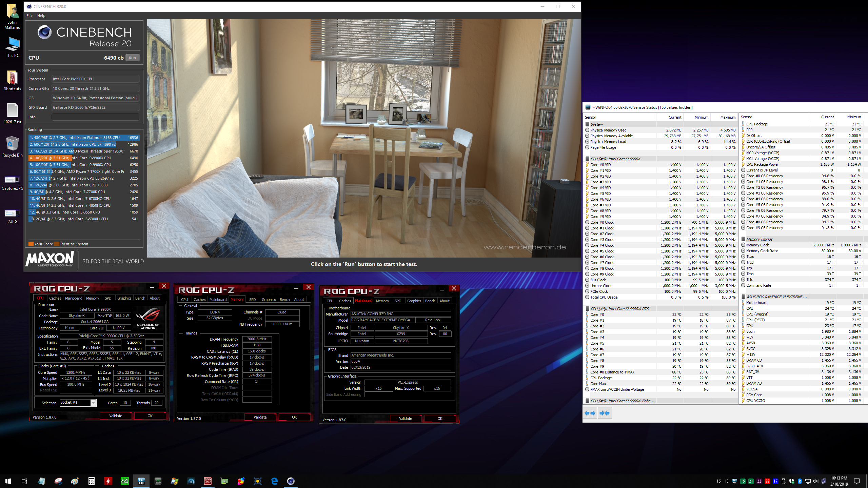
Task: Select Total CPU Usage sensor row
Action: pyautogui.click(x=660, y=297)
